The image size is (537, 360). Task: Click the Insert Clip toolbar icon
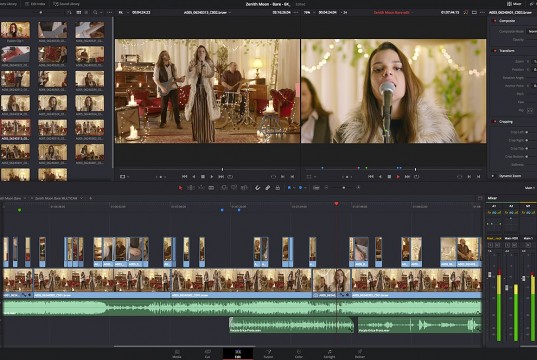(224, 188)
